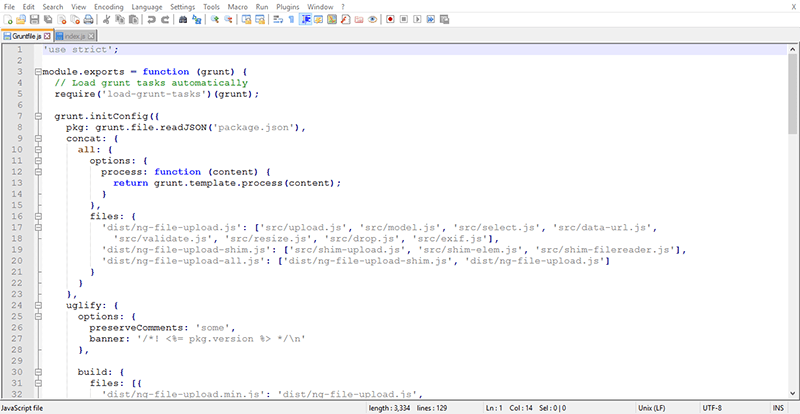The width and height of the screenshot is (800, 414).
Task: Print the document using the printer icon
Action: [x=88, y=19]
